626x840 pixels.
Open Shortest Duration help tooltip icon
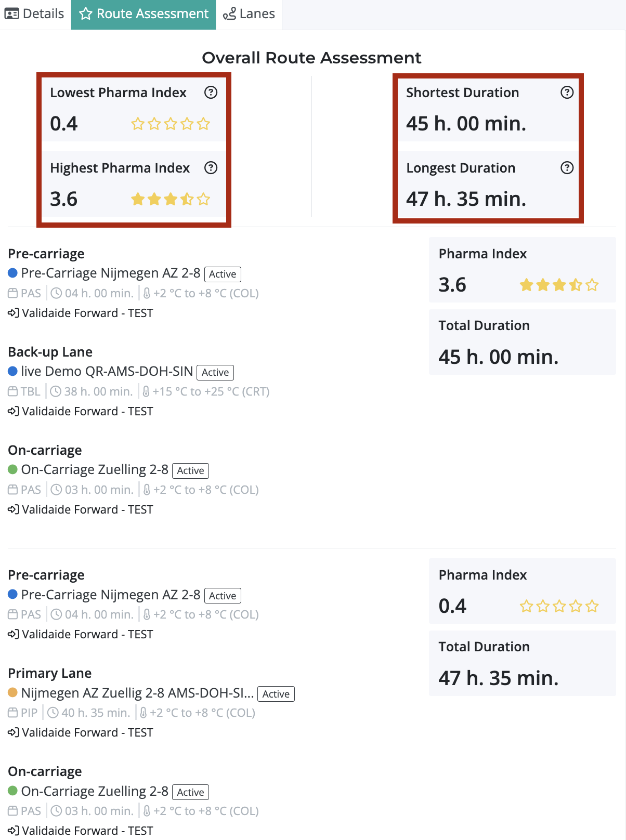[x=567, y=93]
